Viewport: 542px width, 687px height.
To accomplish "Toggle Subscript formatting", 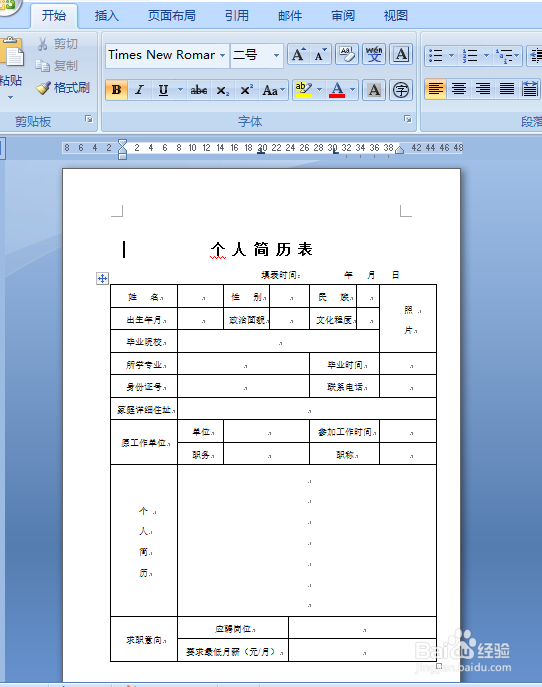I will click(223, 90).
